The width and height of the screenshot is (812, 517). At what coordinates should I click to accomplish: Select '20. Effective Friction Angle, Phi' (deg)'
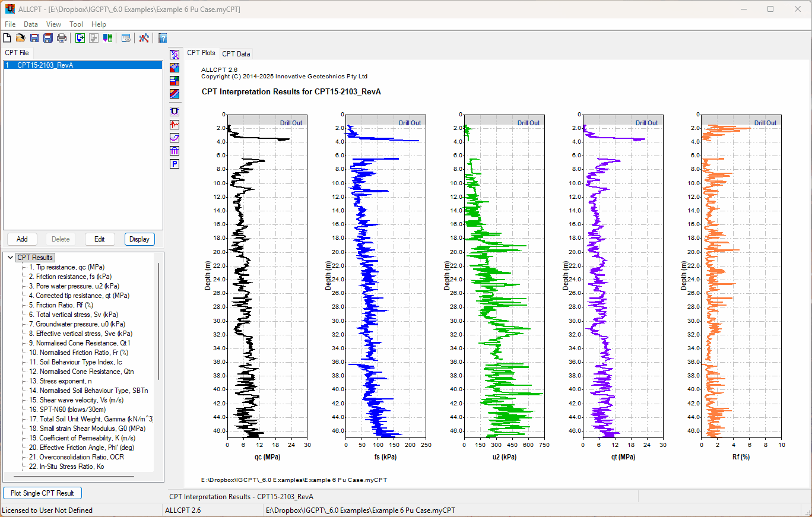[x=81, y=448]
